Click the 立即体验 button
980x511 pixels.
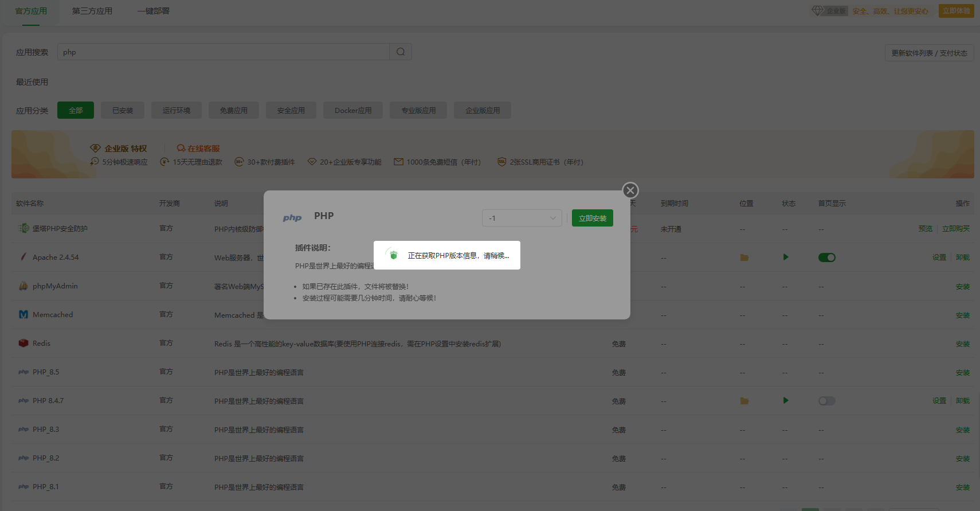tap(957, 11)
